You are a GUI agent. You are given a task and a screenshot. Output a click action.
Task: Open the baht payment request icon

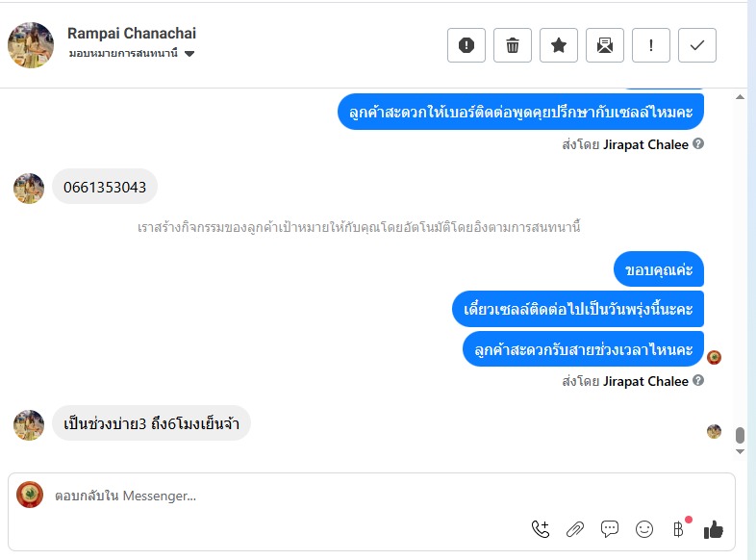coord(679,528)
